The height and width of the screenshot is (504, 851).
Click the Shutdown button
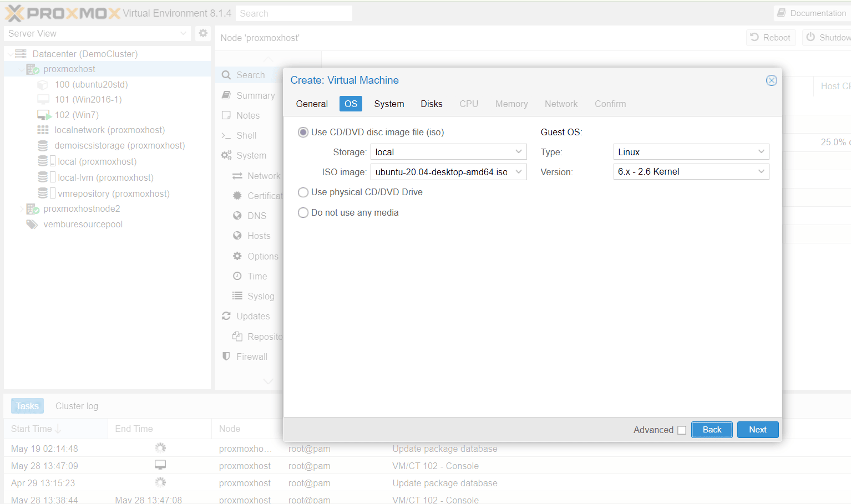point(827,38)
